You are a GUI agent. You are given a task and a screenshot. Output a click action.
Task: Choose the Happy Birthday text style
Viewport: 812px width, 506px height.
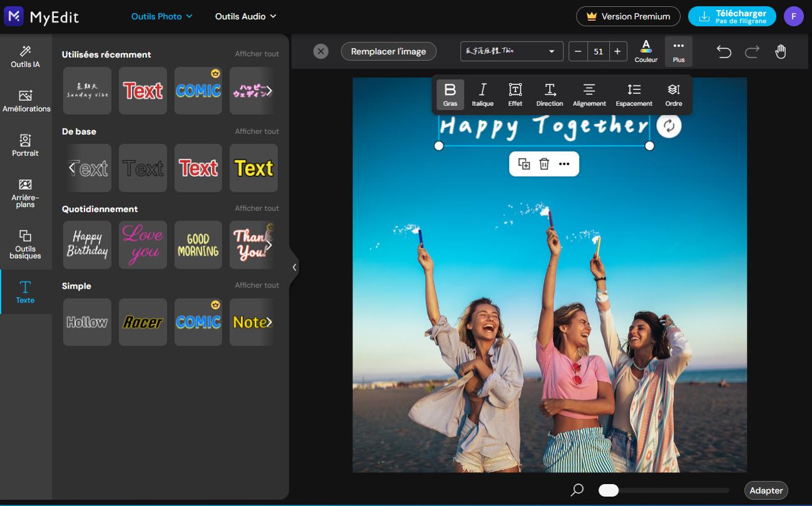point(88,245)
